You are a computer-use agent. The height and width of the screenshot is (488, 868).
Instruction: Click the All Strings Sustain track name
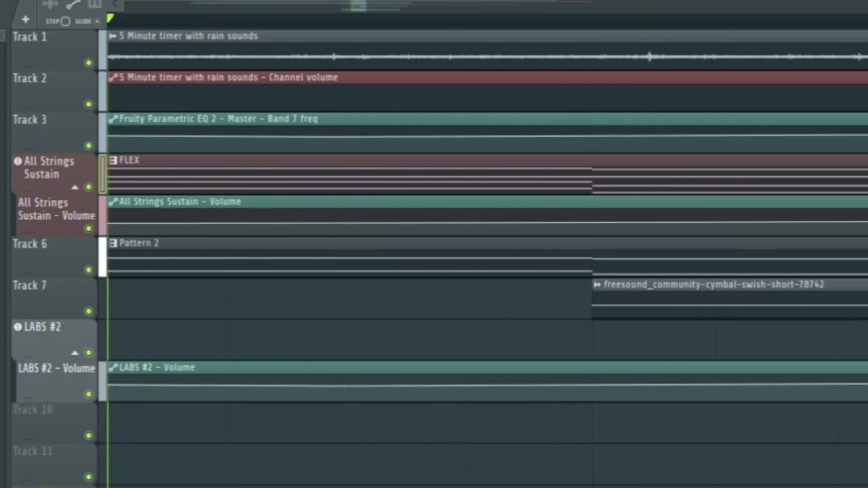[49, 167]
